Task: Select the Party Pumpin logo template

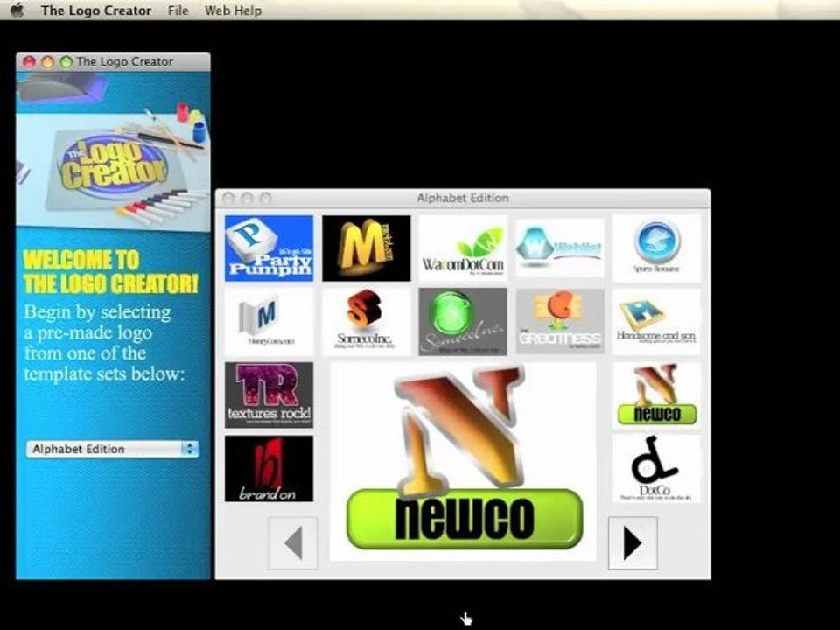Action: coord(269,248)
